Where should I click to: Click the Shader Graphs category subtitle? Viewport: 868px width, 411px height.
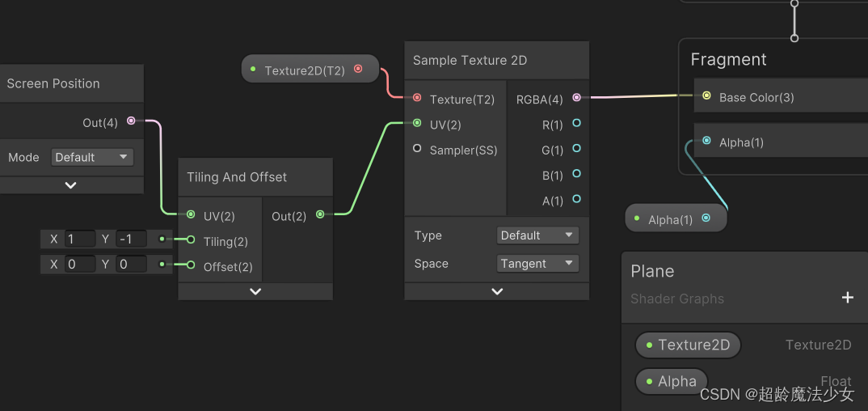tap(677, 299)
